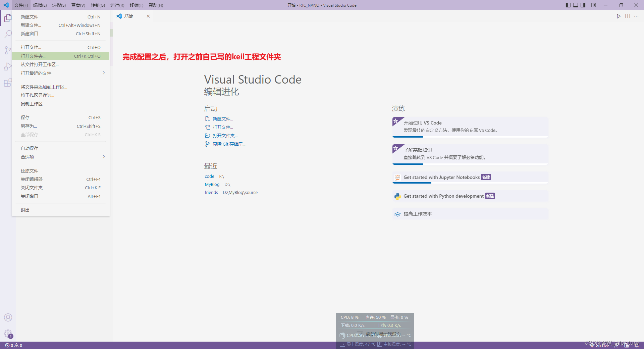
Task: Open Get started with Jupyter Notebooks
Action: click(x=470, y=177)
